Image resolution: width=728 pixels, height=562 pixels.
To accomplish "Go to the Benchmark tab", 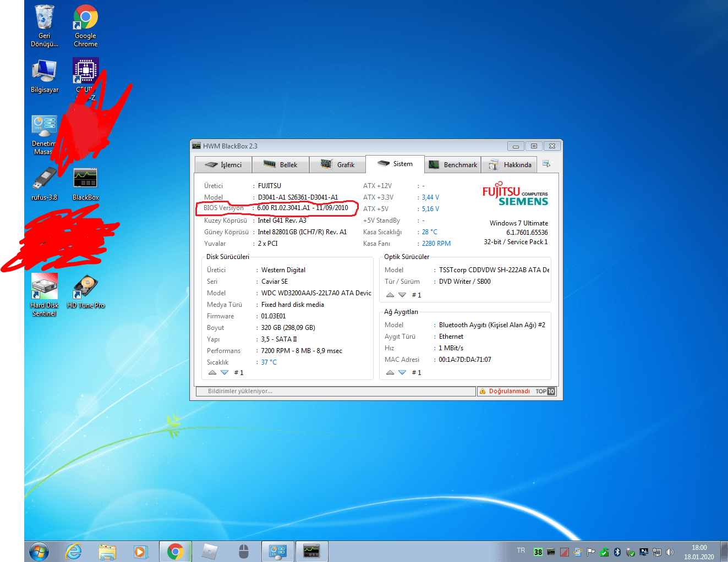I will (x=453, y=165).
